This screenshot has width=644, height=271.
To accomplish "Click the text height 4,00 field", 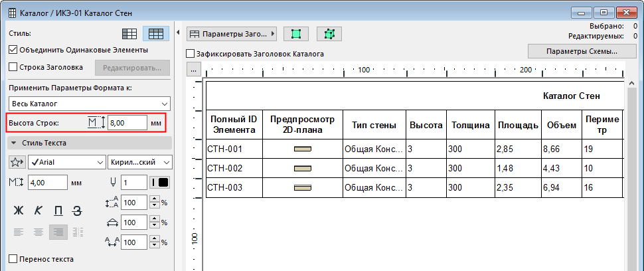I will (48, 182).
